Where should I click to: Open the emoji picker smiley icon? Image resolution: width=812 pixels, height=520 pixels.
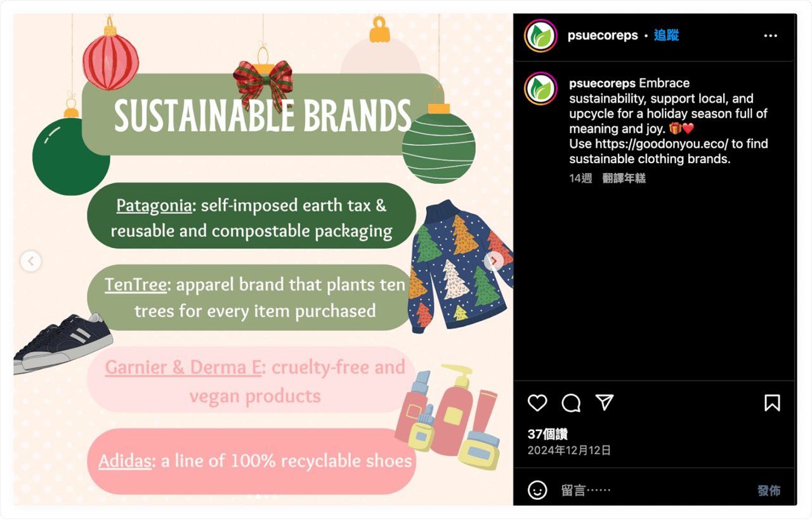point(537,490)
